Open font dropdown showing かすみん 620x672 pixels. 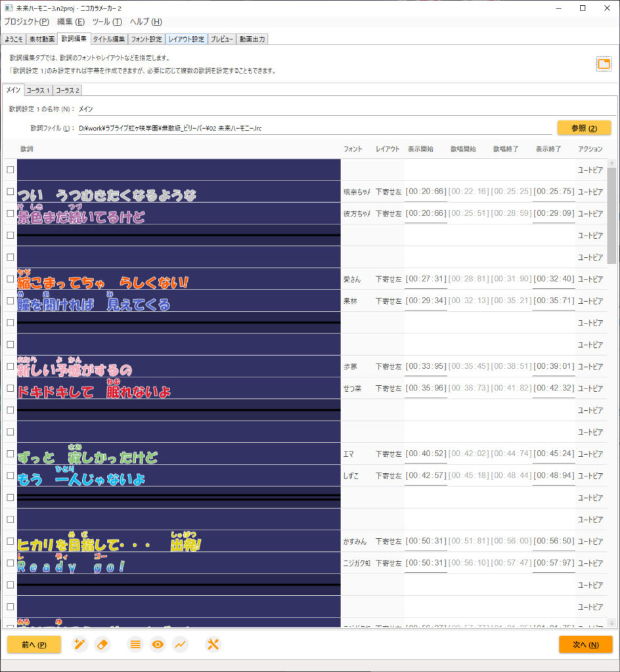(x=357, y=541)
